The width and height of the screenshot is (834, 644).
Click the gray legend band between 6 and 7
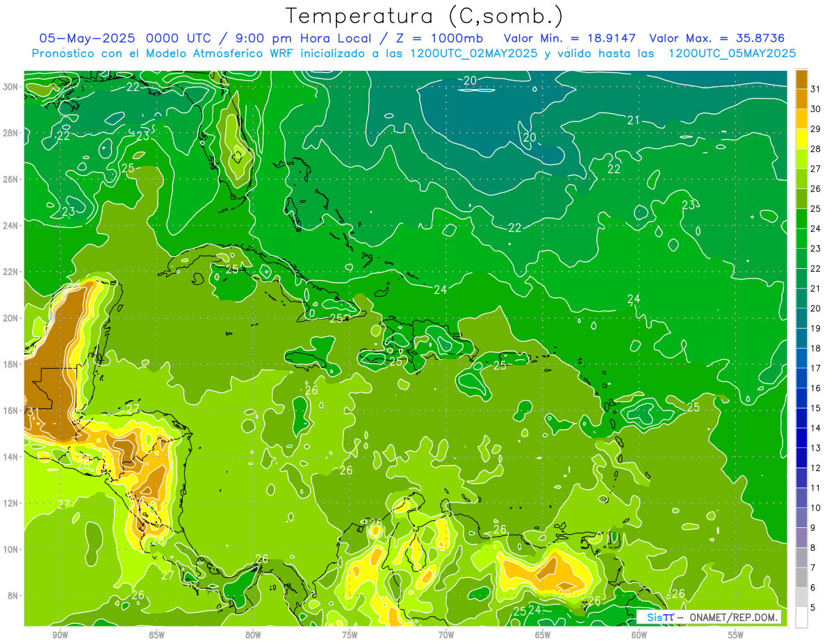(801, 577)
